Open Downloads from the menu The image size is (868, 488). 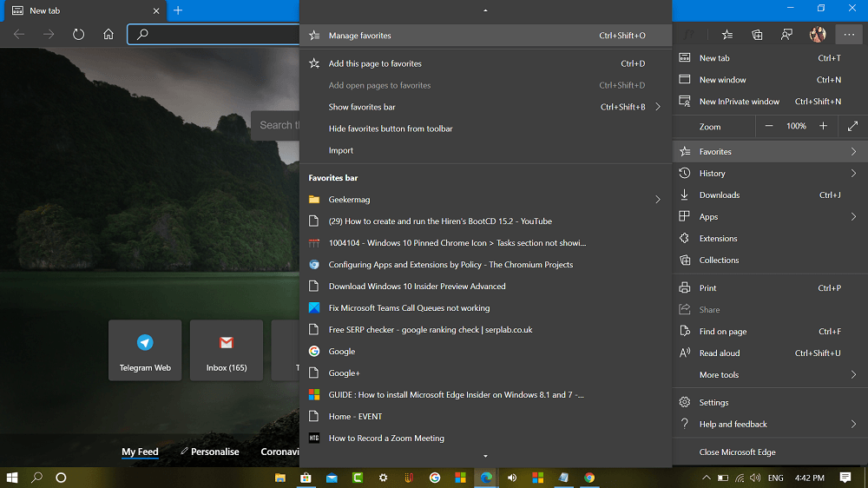coord(770,195)
